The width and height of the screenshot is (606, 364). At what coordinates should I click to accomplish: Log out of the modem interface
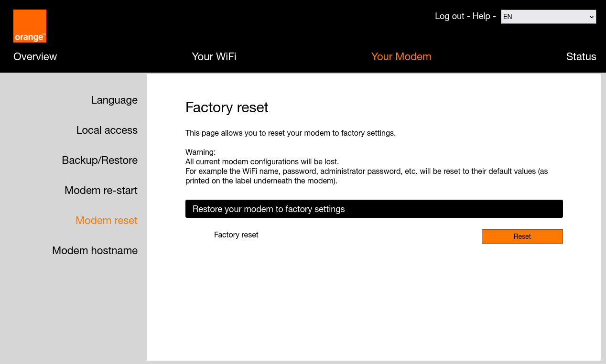pos(449,16)
